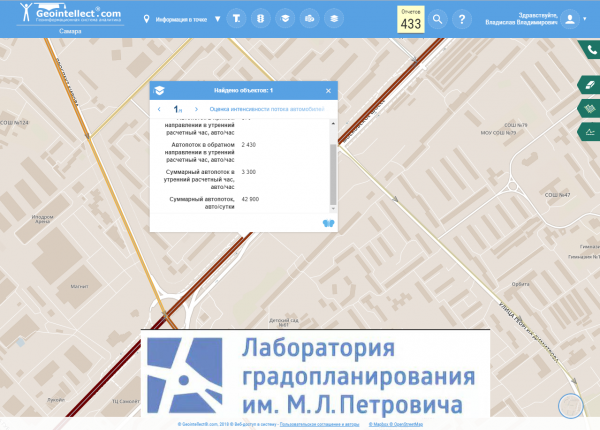Click 'Суммарный автопоток, авто/сутки' label
The height and width of the screenshot is (430, 600).
(x=202, y=203)
